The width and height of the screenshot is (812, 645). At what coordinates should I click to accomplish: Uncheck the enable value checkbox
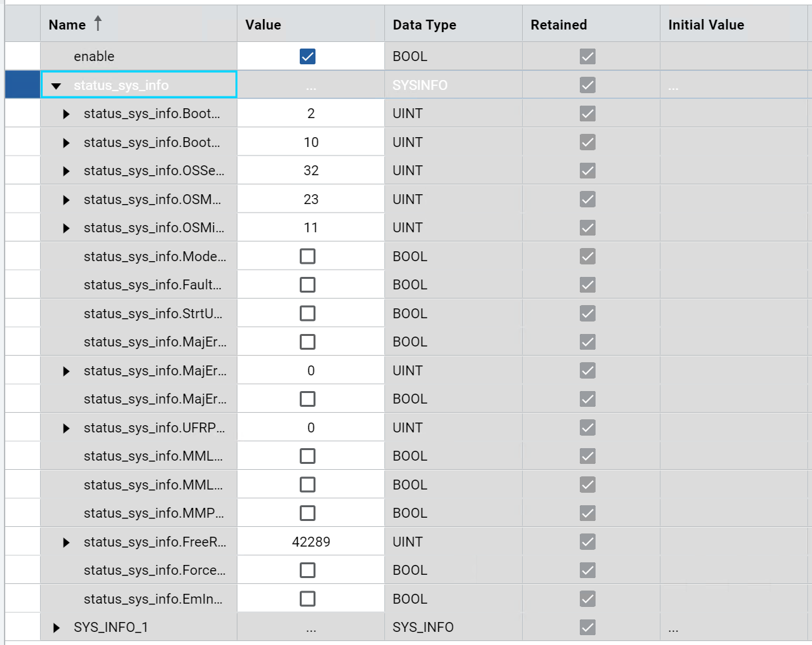(x=308, y=56)
